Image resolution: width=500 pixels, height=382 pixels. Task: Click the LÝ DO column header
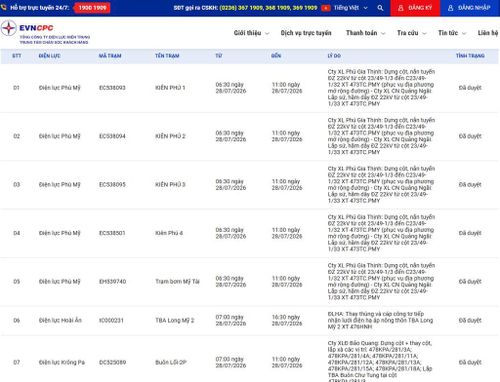[x=334, y=56]
